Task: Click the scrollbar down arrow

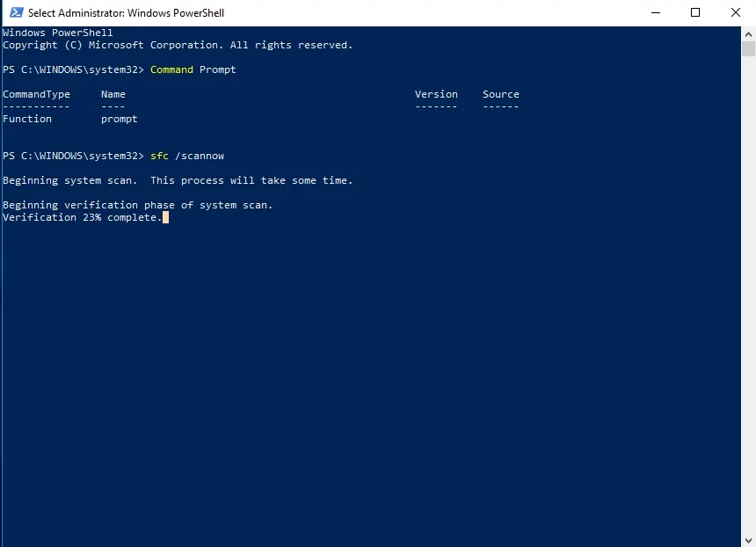Action: (x=748, y=540)
